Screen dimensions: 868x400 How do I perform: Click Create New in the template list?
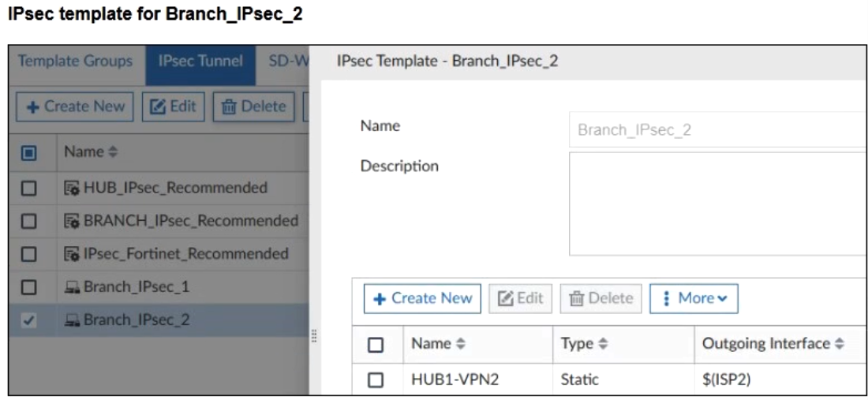pos(76,107)
